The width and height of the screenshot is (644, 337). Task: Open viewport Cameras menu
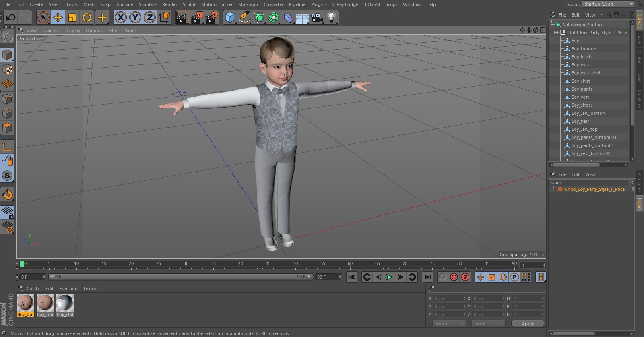click(51, 31)
